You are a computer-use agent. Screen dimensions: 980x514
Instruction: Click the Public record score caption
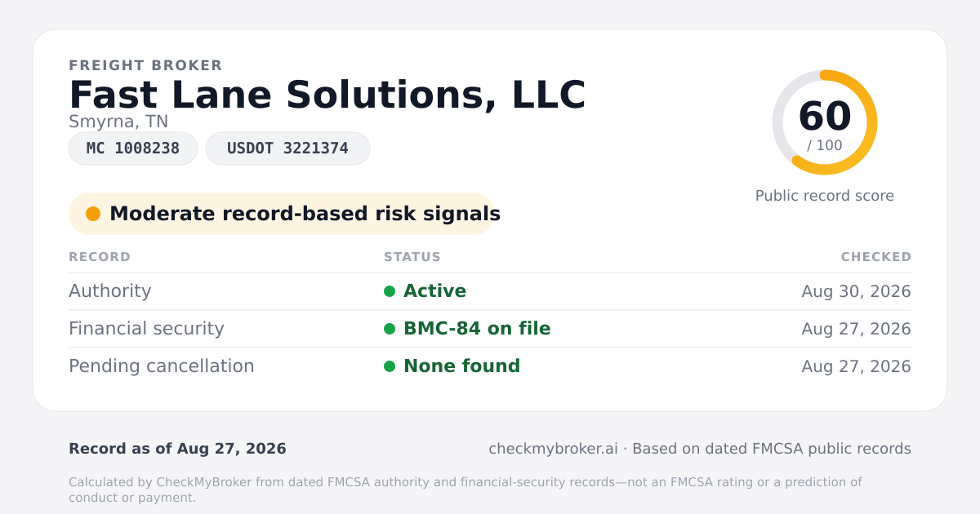[825, 196]
